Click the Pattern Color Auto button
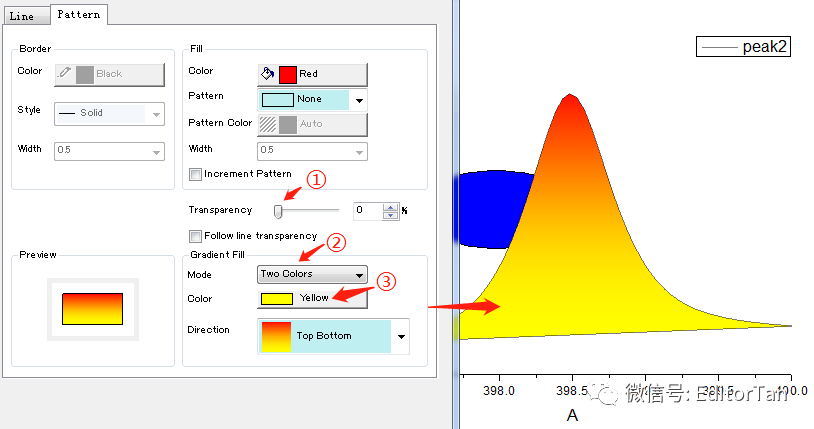 pyautogui.click(x=313, y=125)
